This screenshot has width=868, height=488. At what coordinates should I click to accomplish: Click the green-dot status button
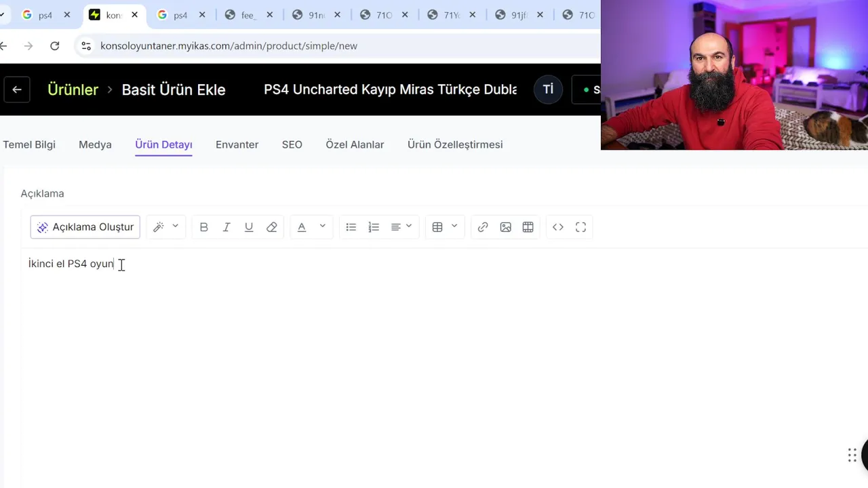[587, 89]
